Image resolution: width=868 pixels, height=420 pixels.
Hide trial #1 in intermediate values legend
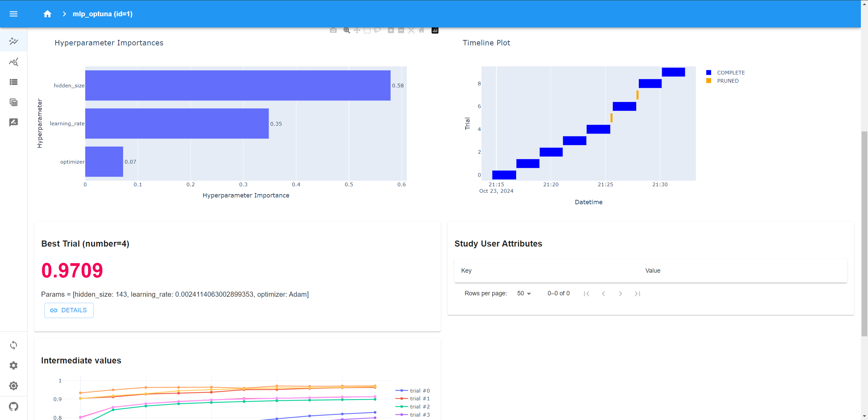tap(419, 399)
